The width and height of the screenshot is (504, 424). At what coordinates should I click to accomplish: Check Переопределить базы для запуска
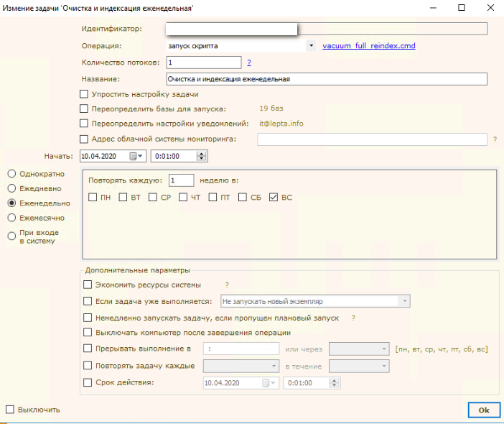pyautogui.click(x=84, y=109)
